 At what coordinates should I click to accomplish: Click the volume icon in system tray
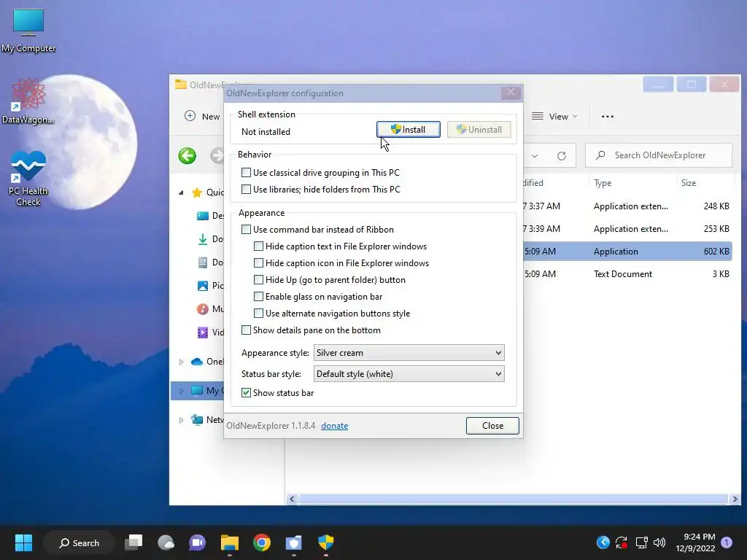pos(659,542)
